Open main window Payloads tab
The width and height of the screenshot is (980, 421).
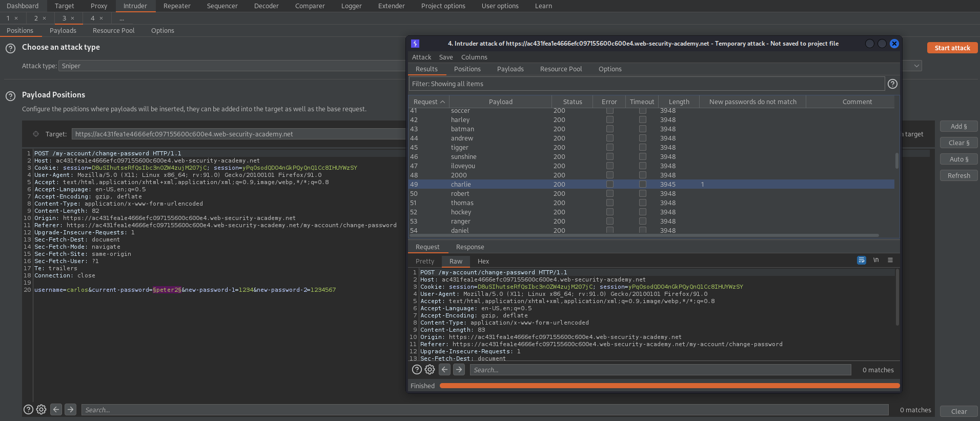[x=63, y=30]
